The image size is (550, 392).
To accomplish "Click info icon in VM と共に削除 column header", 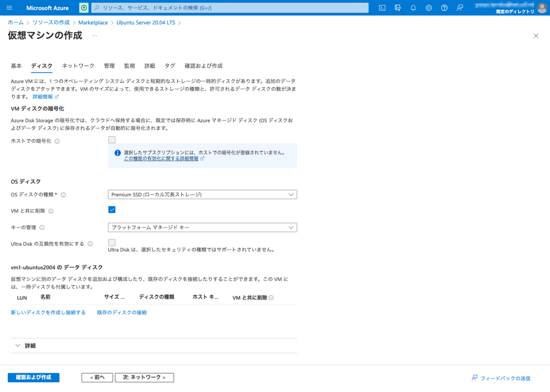I will 271,298.
